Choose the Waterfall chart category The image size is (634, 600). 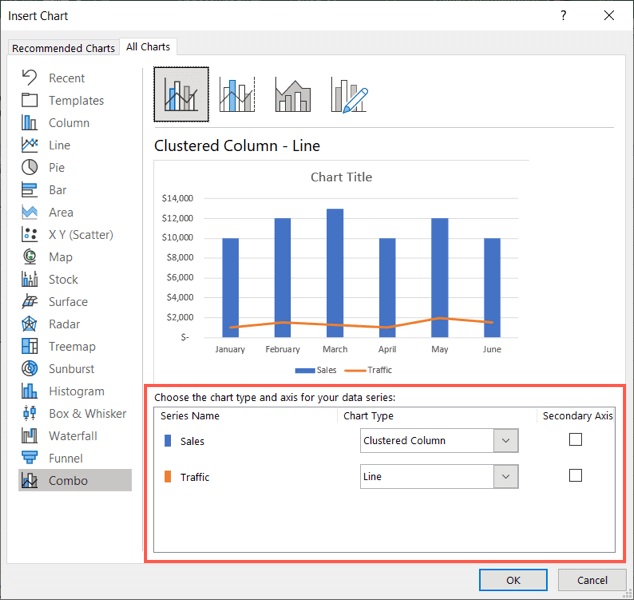click(x=74, y=436)
